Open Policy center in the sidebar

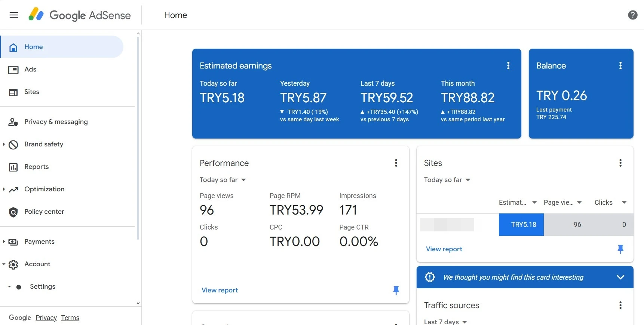(x=44, y=212)
